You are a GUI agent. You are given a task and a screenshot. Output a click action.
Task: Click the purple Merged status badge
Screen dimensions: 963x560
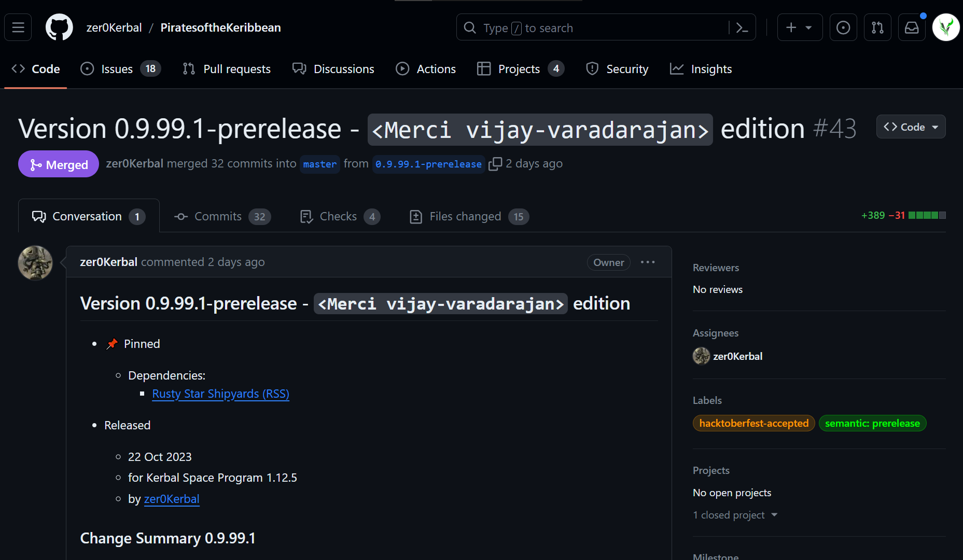point(59,164)
